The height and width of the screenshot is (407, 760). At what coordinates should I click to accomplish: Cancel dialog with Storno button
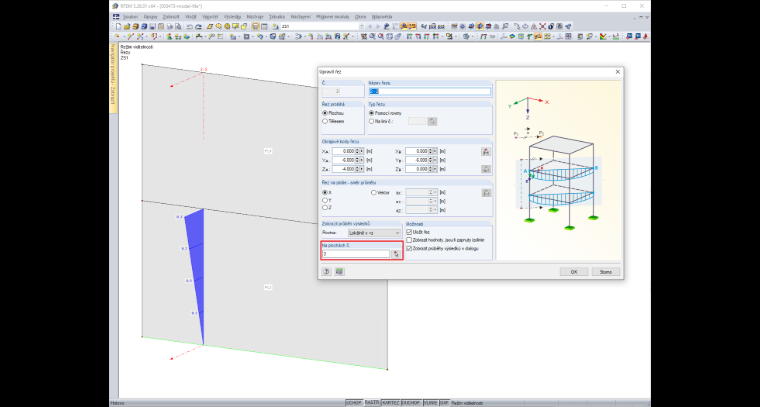[x=605, y=272]
